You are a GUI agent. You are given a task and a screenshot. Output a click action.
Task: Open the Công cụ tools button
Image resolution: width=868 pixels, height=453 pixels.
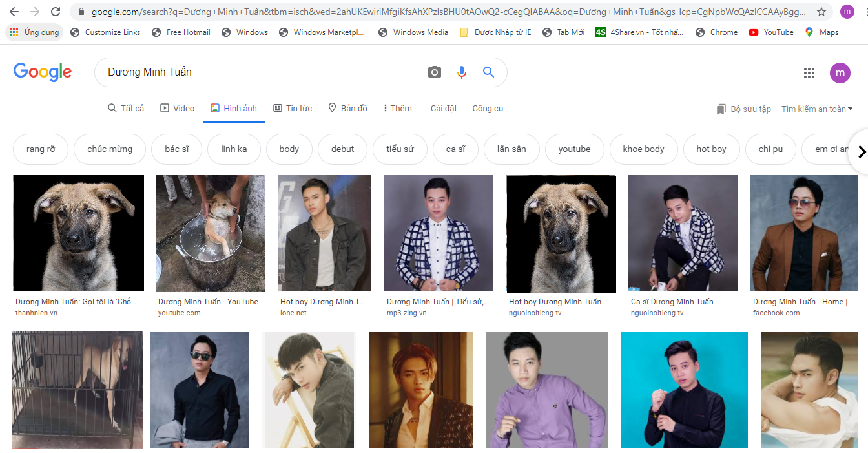pos(488,108)
